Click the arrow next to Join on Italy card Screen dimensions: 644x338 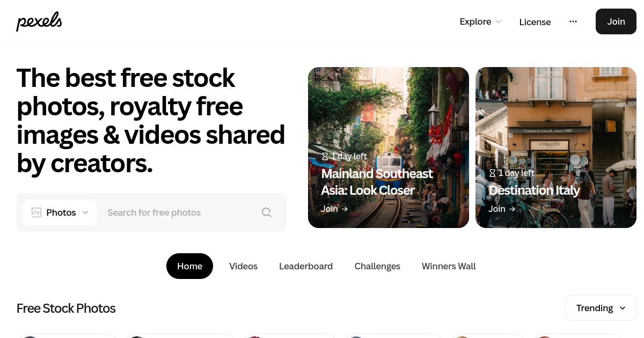(x=512, y=209)
